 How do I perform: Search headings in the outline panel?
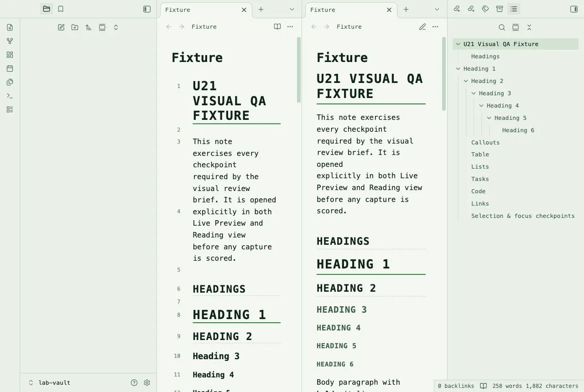tap(502, 27)
